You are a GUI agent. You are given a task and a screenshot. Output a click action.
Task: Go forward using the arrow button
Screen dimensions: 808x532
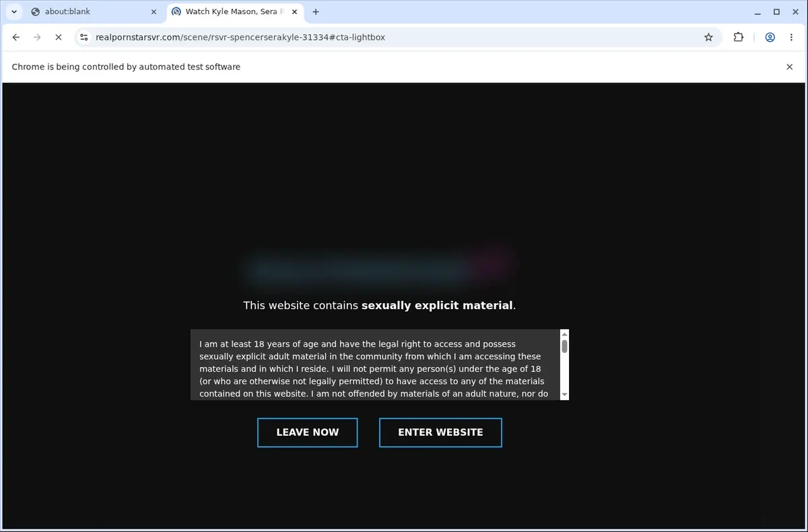[x=37, y=38]
